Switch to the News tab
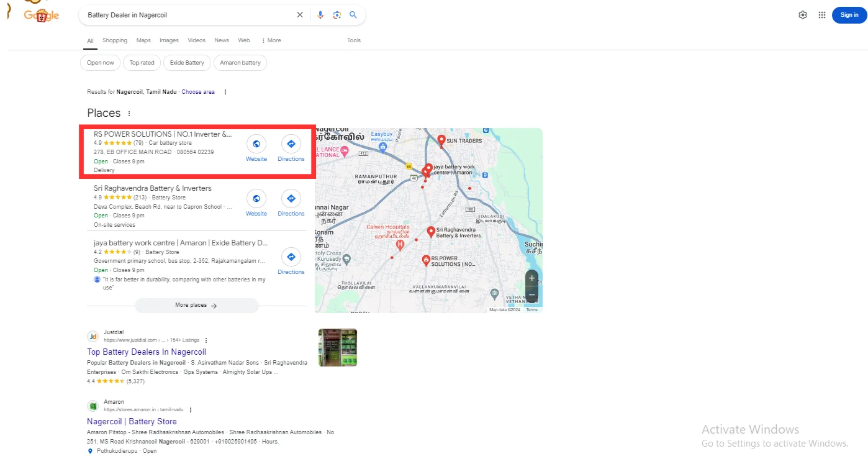868x469 pixels. [x=222, y=40]
